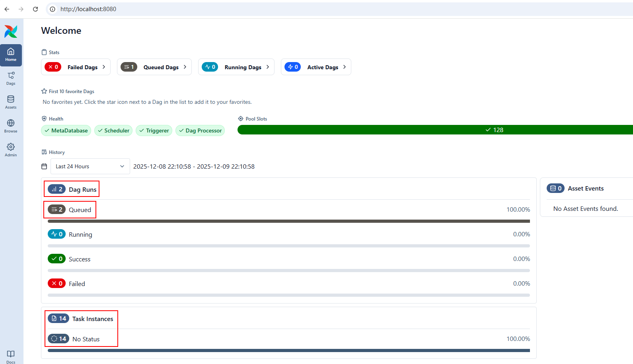
Task: Open the Task Instances link
Action: coord(81,319)
